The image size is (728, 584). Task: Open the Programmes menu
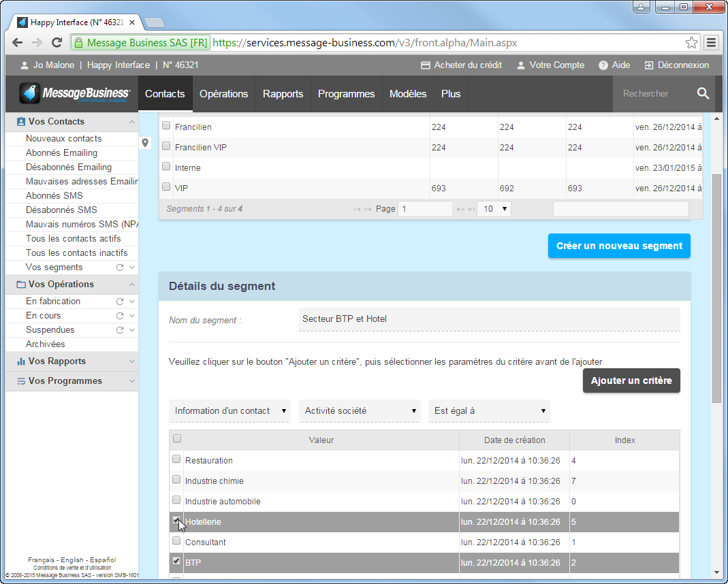pos(346,94)
